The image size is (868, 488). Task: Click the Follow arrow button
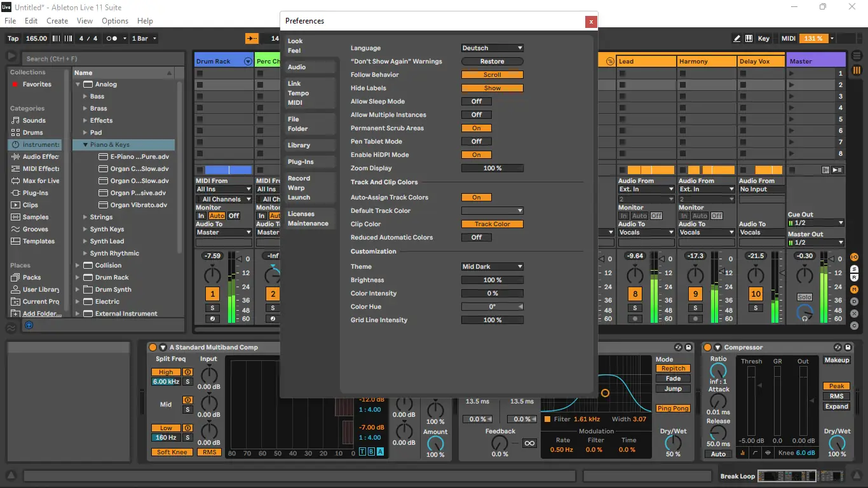(252, 39)
